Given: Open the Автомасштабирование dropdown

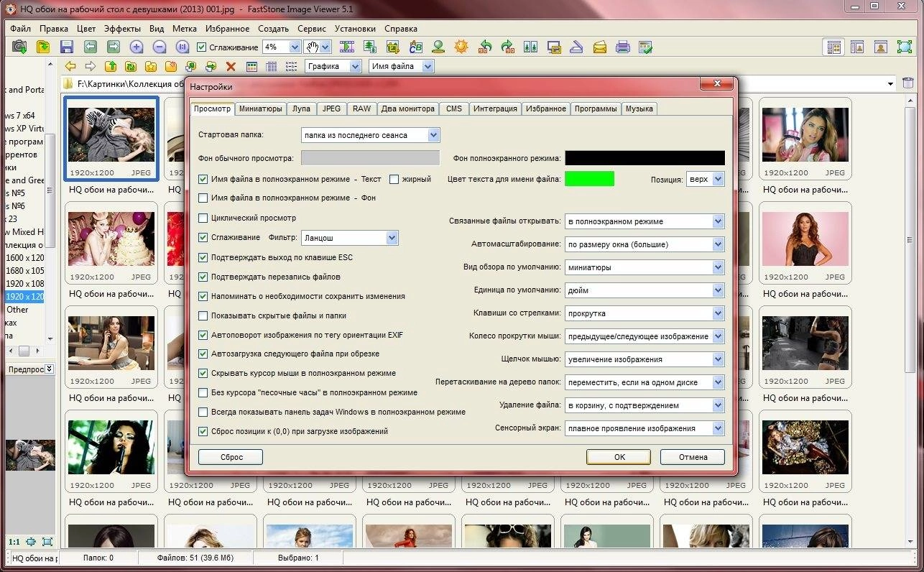Looking at the screenshot, I should point(645,244).
